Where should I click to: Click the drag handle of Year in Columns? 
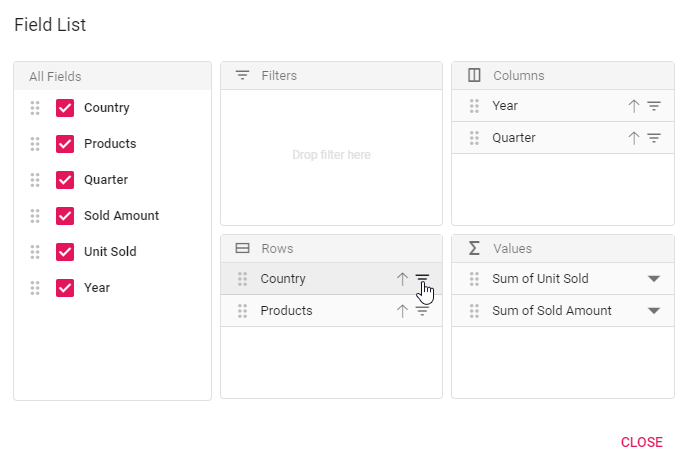[474, 106]
